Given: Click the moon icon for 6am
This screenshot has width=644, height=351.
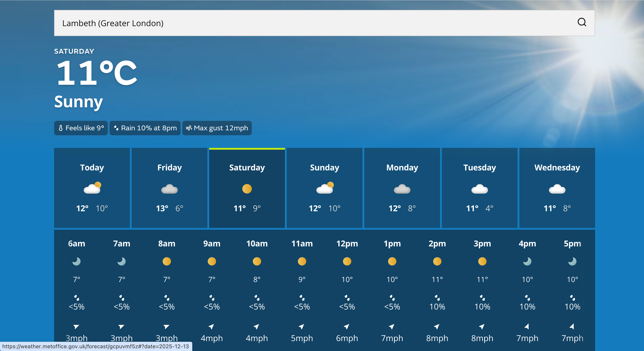Looking at the screenshot, I should (76, 262).
